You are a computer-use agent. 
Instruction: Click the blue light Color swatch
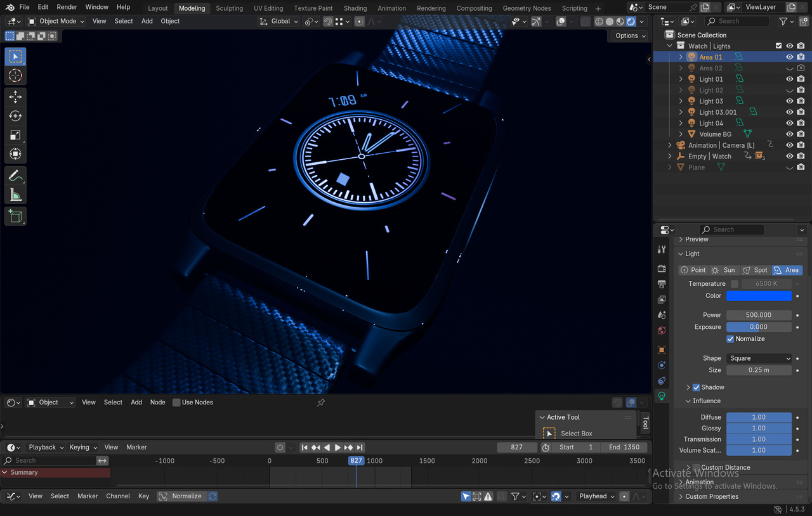coord(759,296)
